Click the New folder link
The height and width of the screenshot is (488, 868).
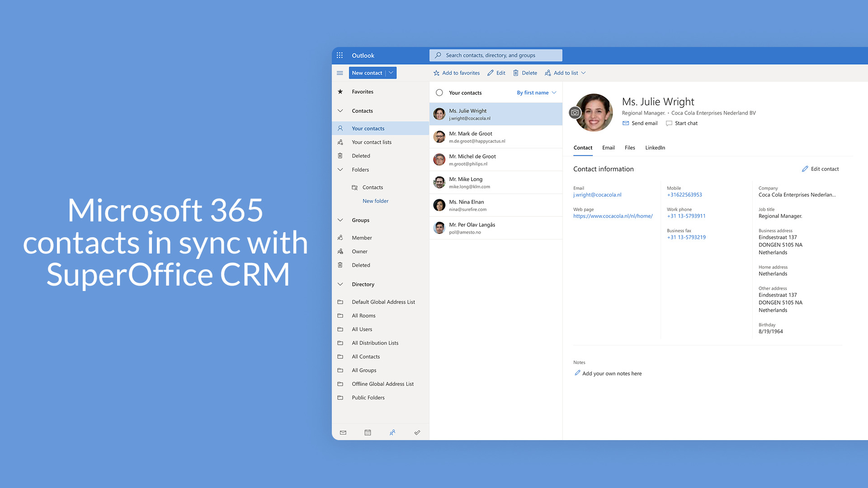(375, 201)
